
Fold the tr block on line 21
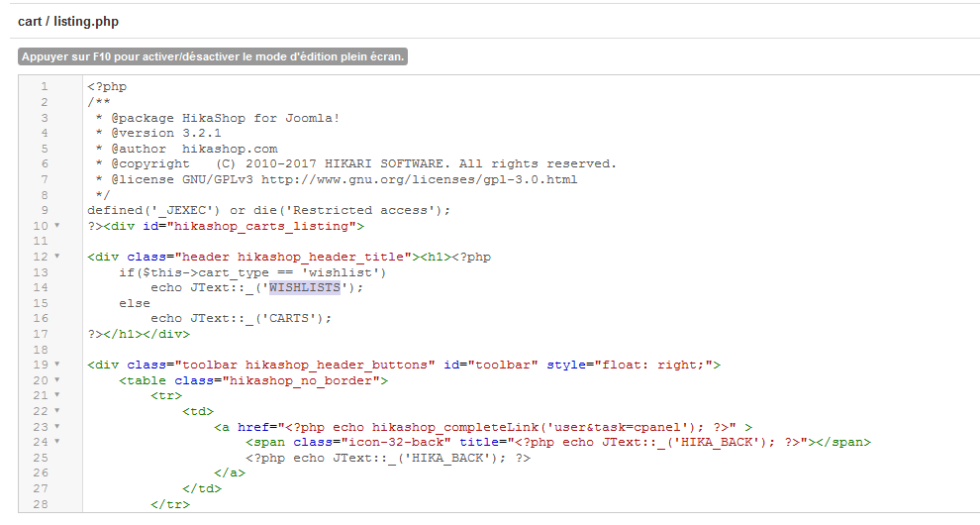coord(56,396)
